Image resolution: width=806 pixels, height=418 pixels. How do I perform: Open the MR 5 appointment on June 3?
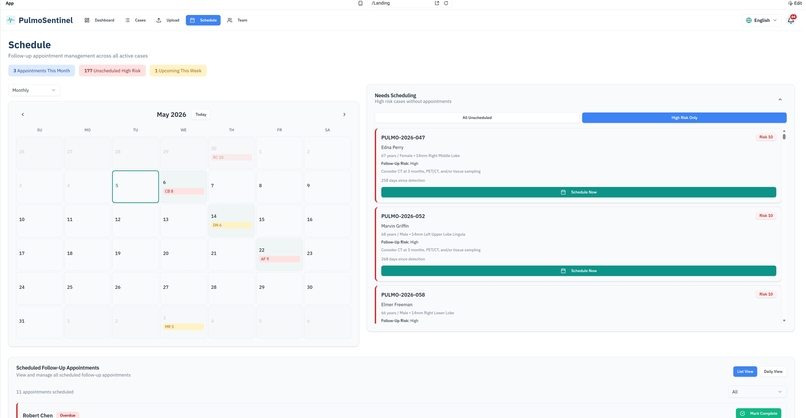pos(184,326)
